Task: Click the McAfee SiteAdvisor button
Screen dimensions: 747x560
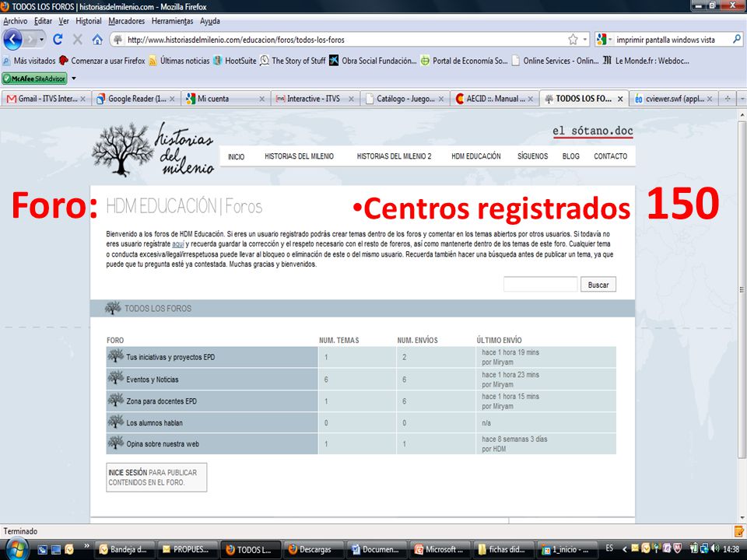Action: (34, 78)
